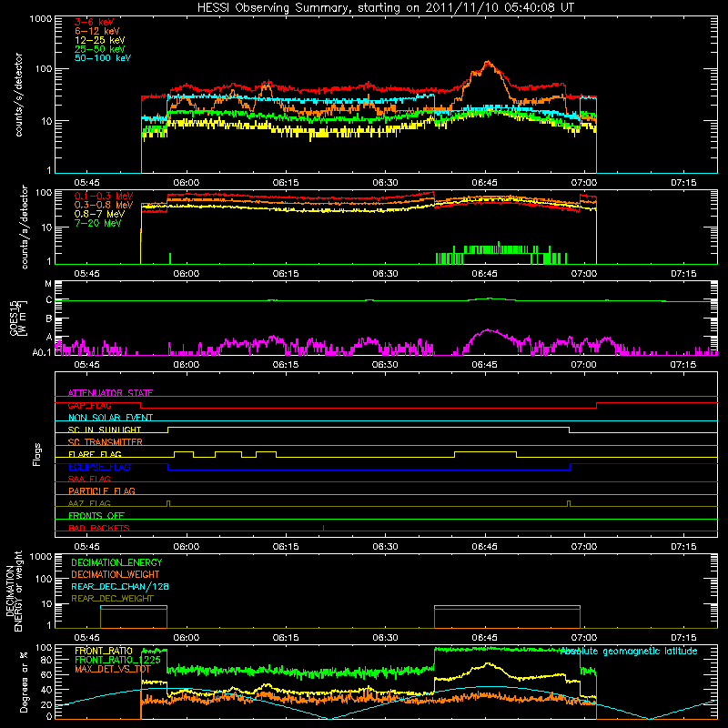This screenshot has height=728, width=728.
Task: Click the BAD_PACKETS flag label
Action: 99,528
